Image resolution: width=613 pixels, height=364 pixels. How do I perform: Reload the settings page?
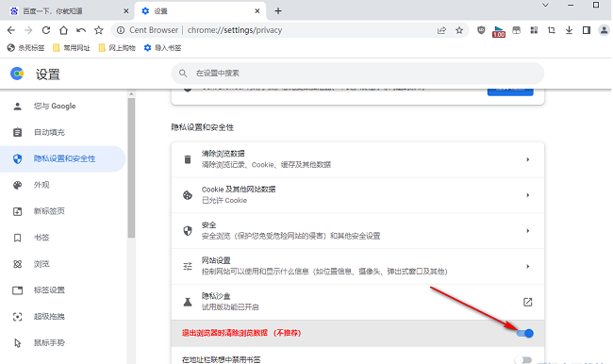[x=46, y=30]
